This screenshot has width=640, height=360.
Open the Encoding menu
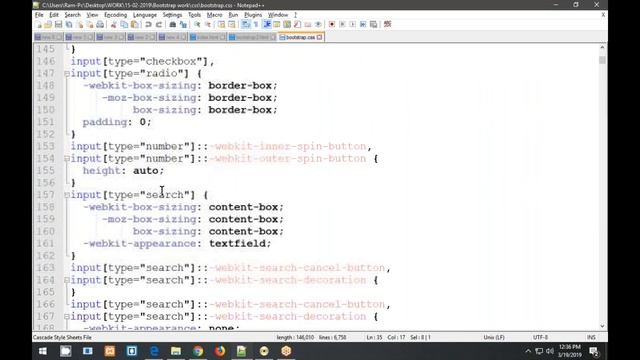(116, 15)
